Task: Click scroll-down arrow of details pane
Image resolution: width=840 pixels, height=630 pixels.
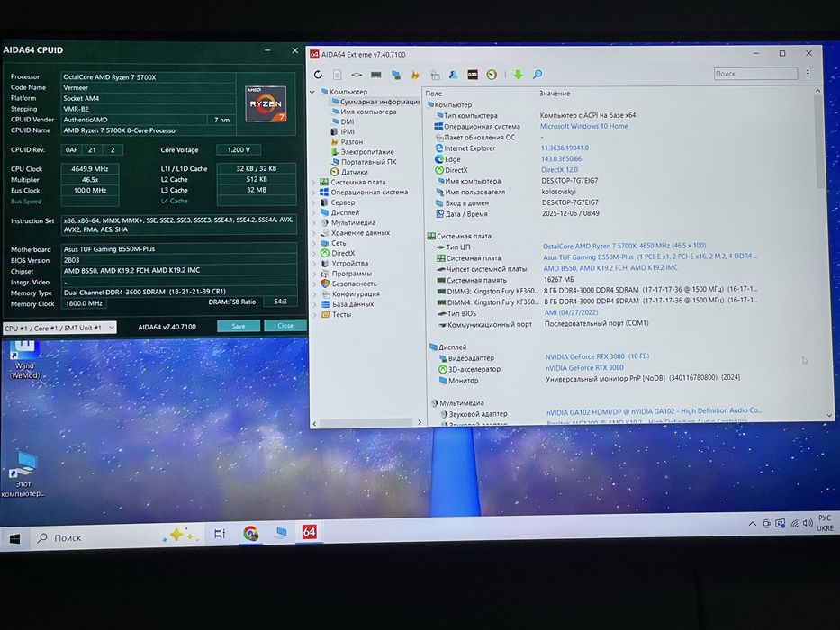Action: (829, 416)
